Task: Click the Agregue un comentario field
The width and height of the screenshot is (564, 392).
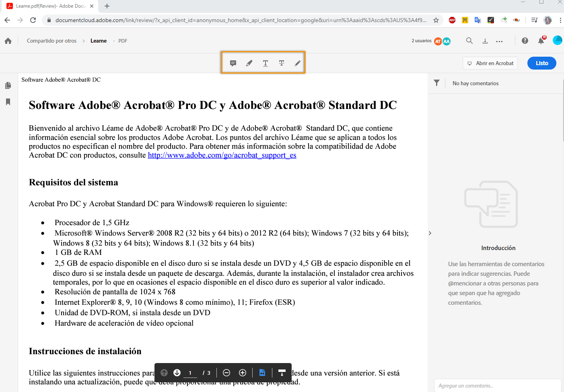Action: tap(498, 385)
